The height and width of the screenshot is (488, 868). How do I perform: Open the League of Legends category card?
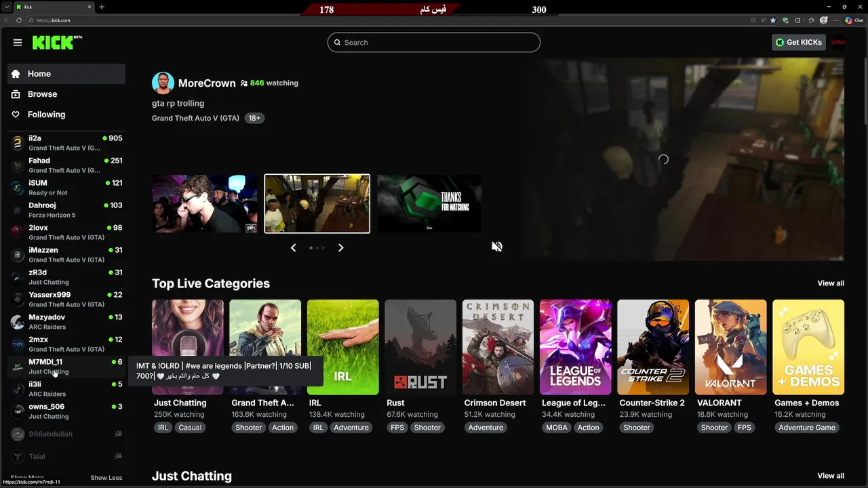[x=575, y=347]
